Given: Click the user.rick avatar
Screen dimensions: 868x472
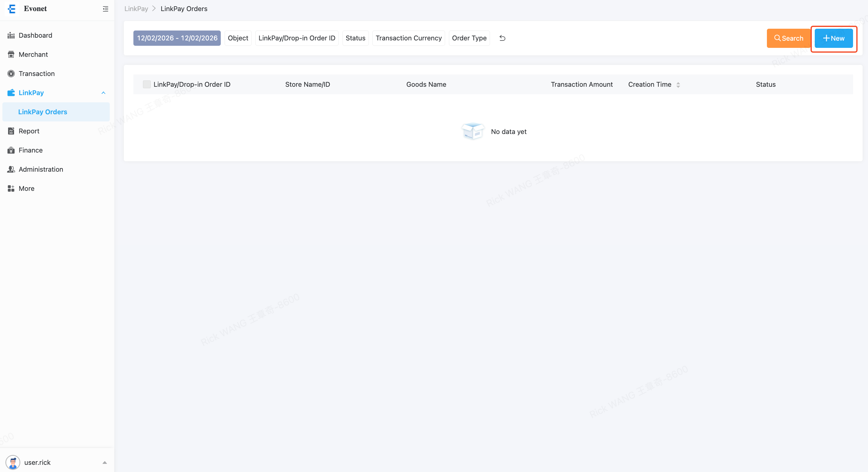Looking at the screenshot, I should coord(13,462).
